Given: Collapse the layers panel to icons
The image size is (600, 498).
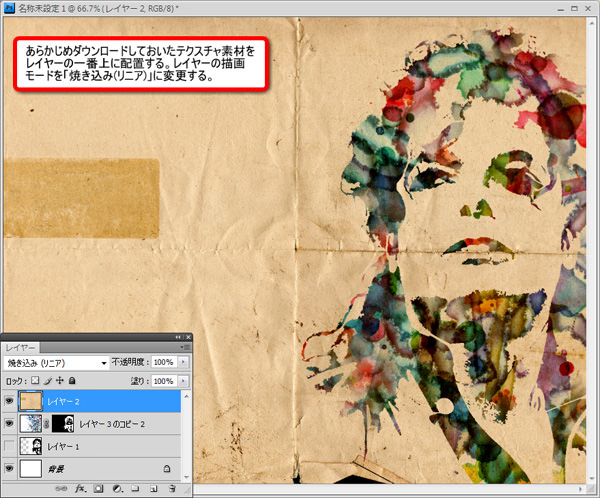Looking at the screenshot, I should tap(178, 337).
